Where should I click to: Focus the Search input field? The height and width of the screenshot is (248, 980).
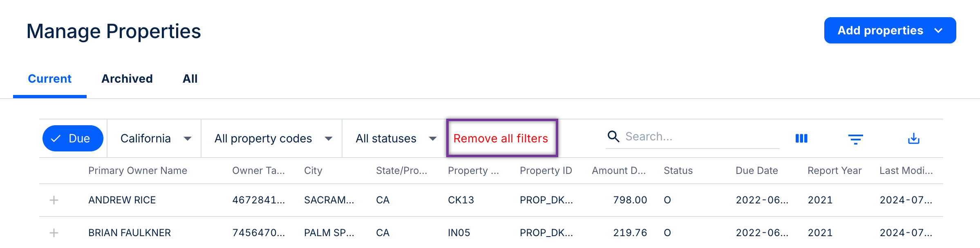coord(701,137)
